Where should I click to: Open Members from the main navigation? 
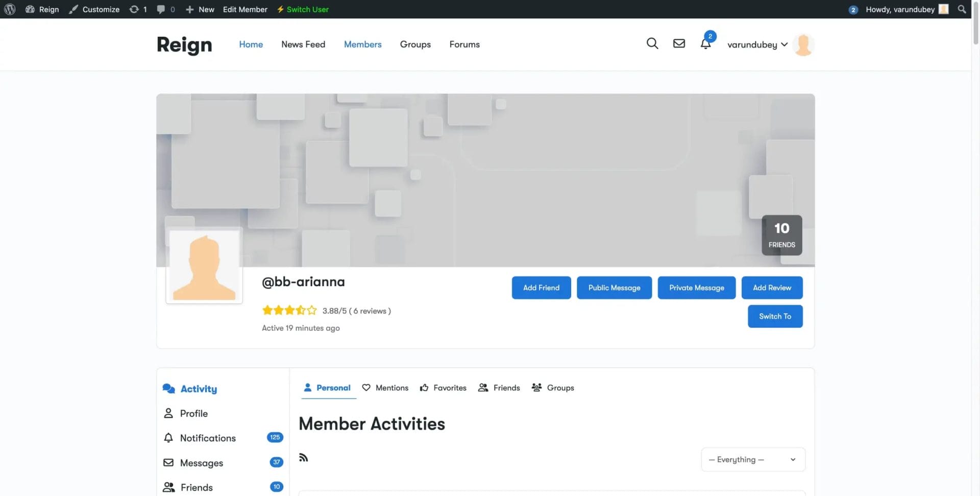[x=362, y=44]
